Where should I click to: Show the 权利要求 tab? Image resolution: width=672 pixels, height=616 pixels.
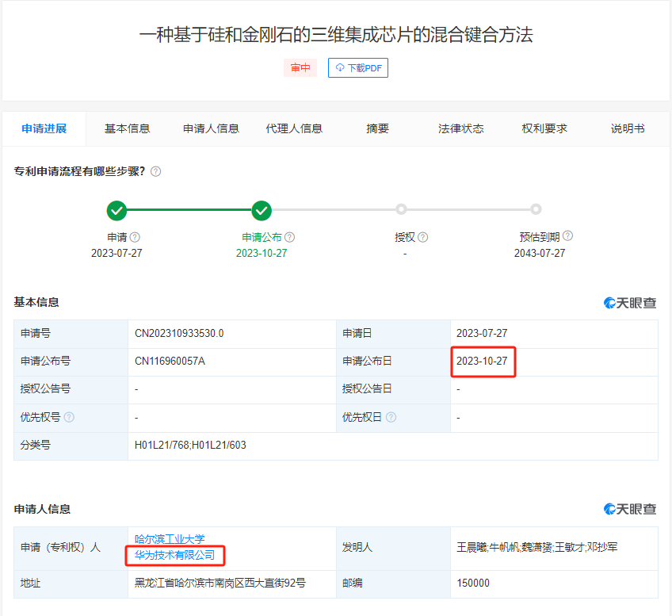point(544,128)
